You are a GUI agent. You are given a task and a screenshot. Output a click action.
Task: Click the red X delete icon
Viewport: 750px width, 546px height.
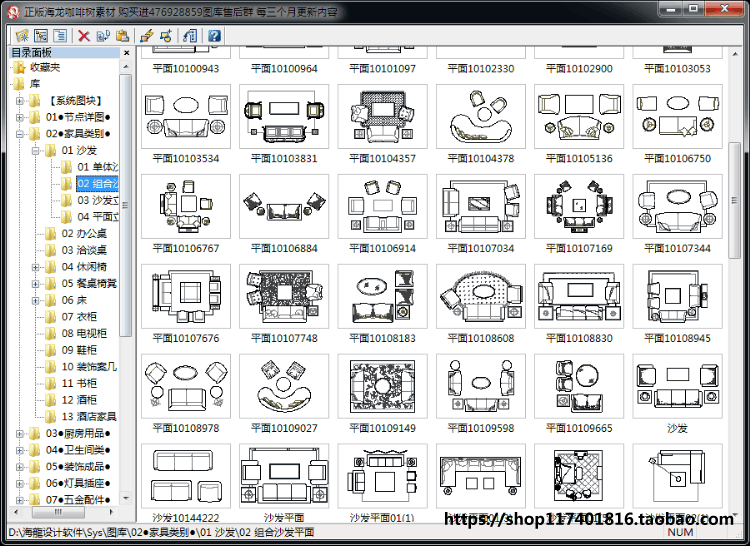tap(84, 36)
